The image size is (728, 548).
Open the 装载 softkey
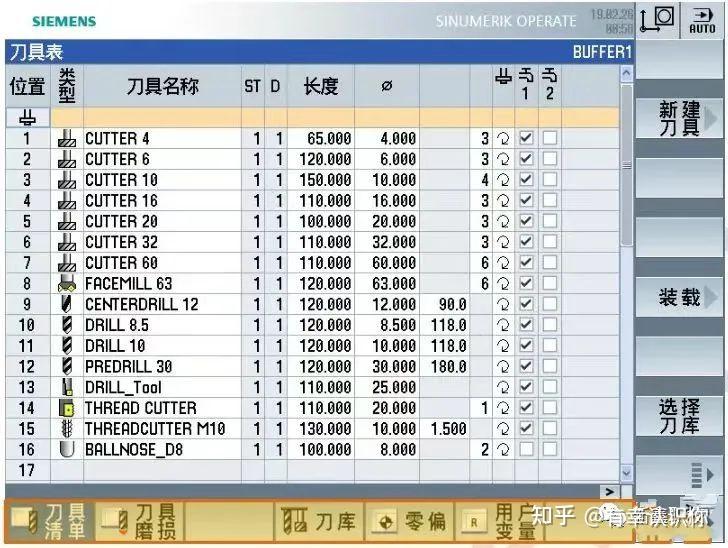click(679, 297)
